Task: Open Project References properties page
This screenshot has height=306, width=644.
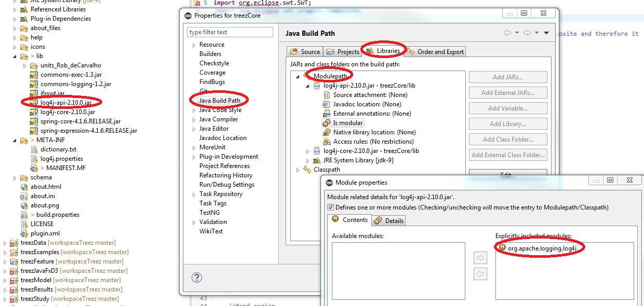Action: pyautogui.click(x=224, y=166)
